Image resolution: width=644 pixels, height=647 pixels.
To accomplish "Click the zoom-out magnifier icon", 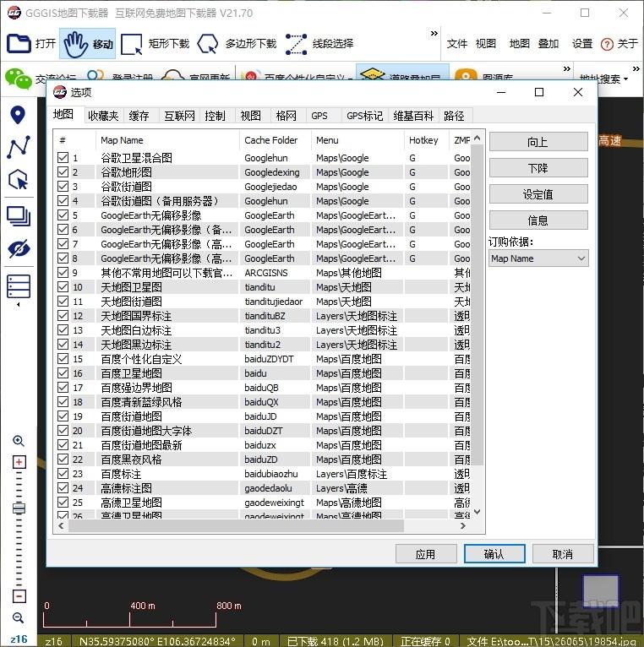I will click(19, 618).
